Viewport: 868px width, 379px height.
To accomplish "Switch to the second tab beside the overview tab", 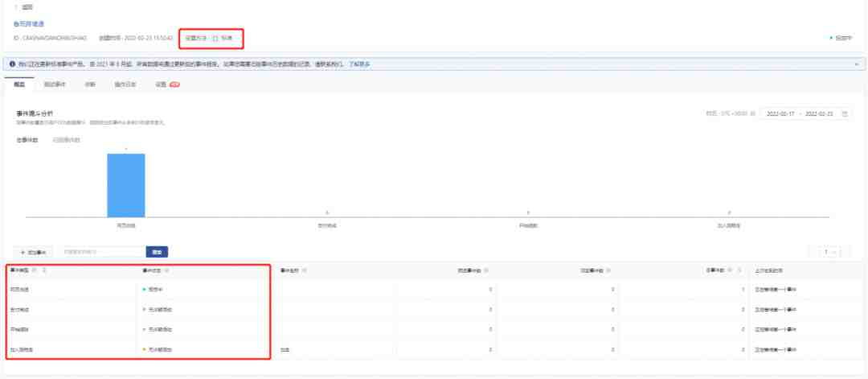I will tap(55, 84).
